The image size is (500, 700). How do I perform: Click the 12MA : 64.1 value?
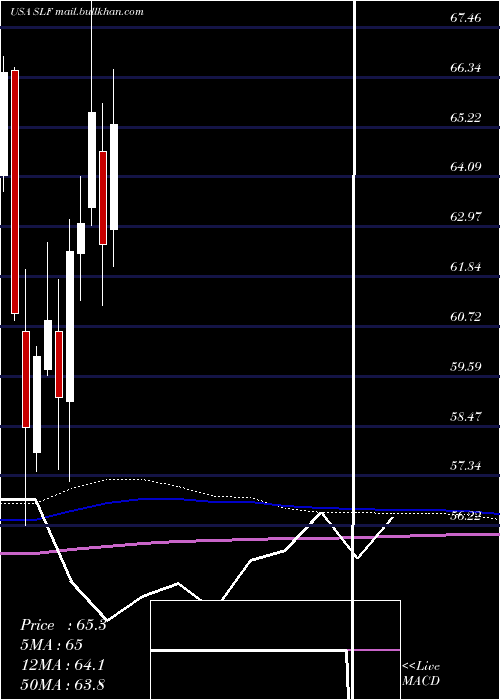[x=62, y=665]
